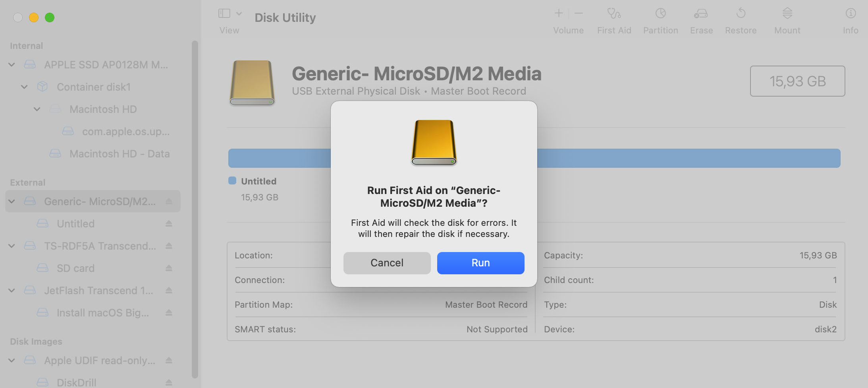Click the Disk Utility window title

285,17
